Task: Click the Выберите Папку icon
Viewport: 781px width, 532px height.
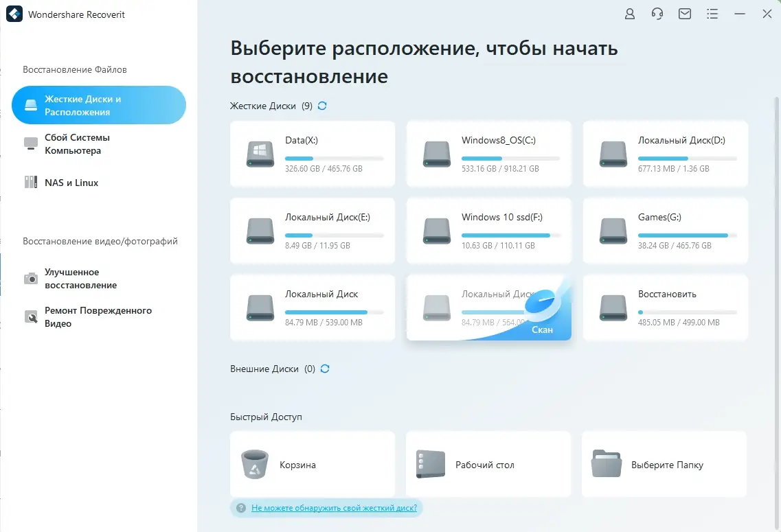Action: tap(606, 464)
